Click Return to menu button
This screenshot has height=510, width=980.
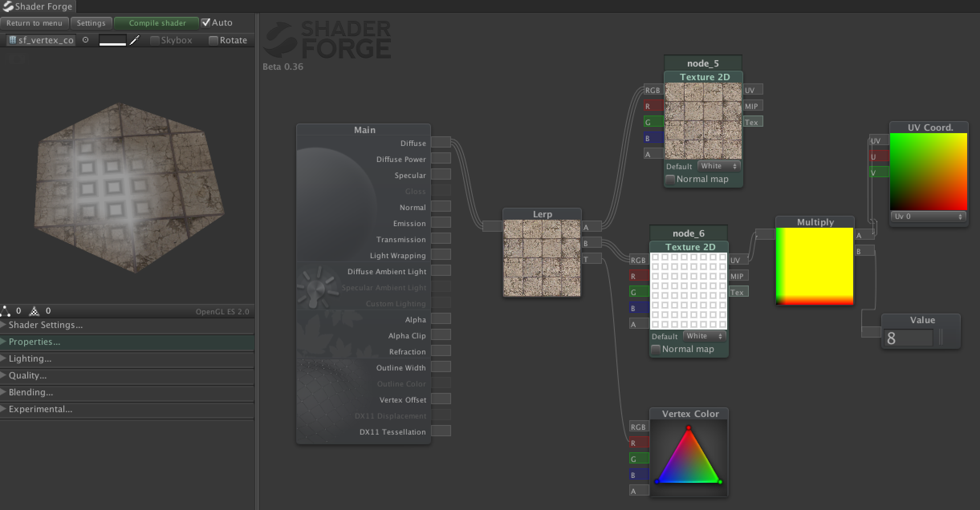35,23
